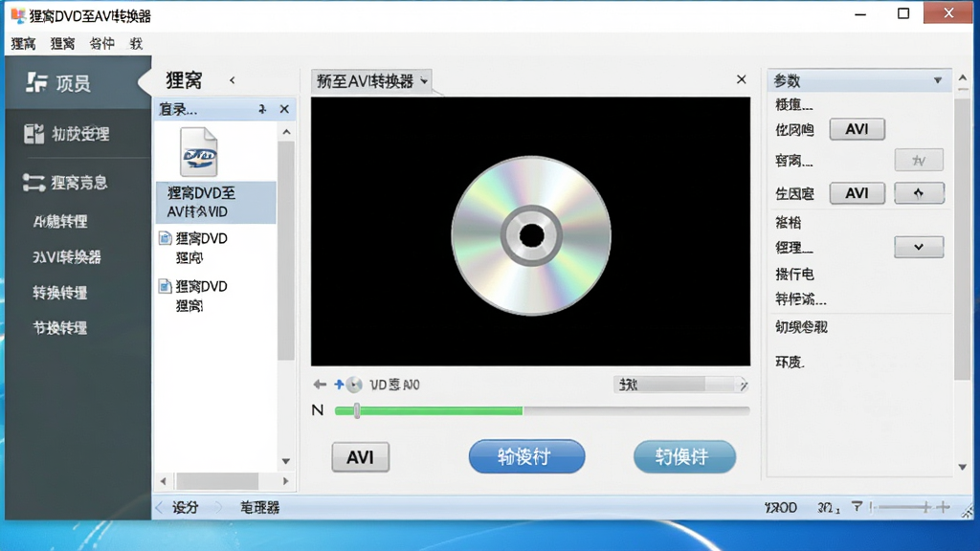Pin the file list panel
Image resolution: width=980 pixels, height=551 pixels.
[x=262, y=109]
